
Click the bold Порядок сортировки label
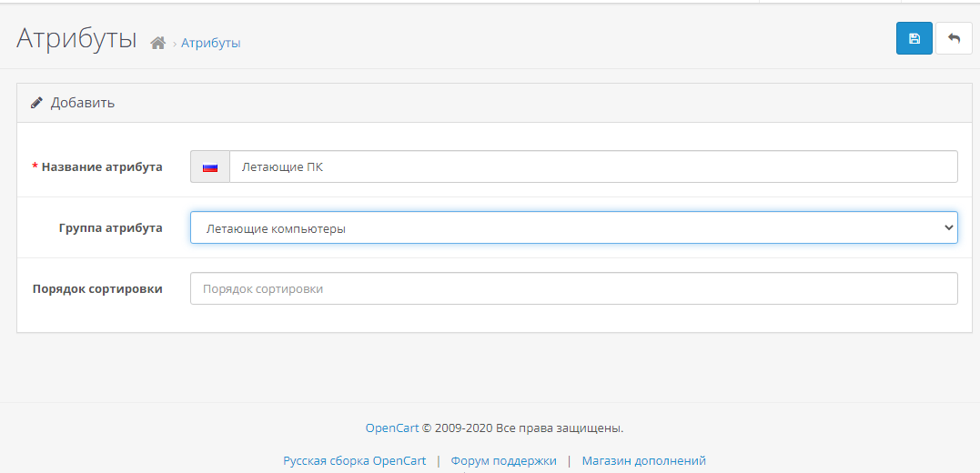[x=97, y=289]
